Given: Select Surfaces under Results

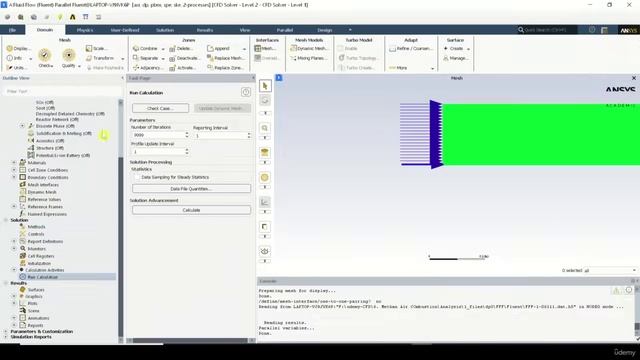Looking at the screenshot, I should 36,290.
